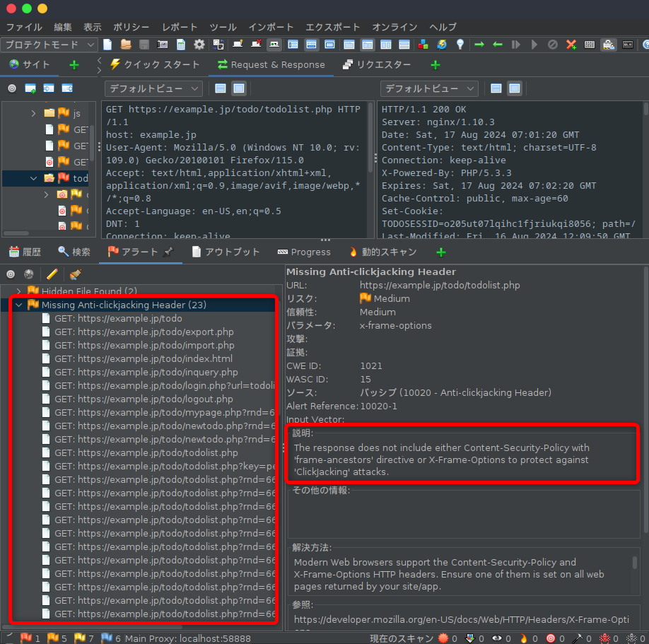Toggle request combined view icon
Image resolution: width=649 pixels, height=644 pixels.
click(239, 88)
